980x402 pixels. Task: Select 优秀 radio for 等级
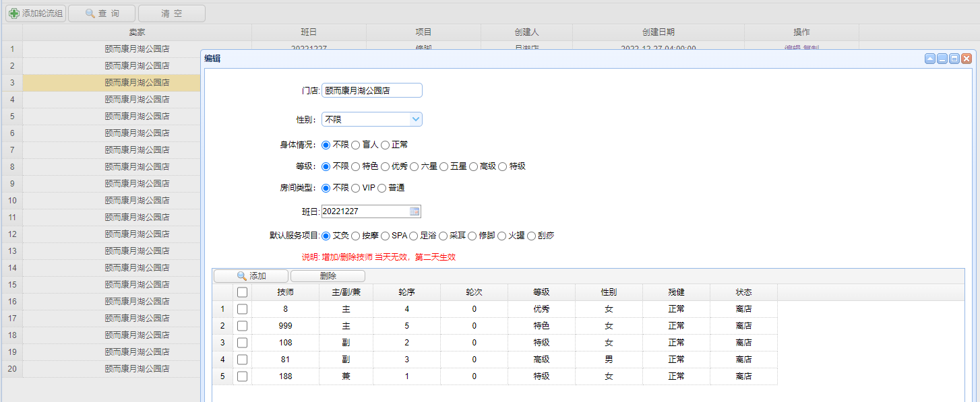[386, 166]
